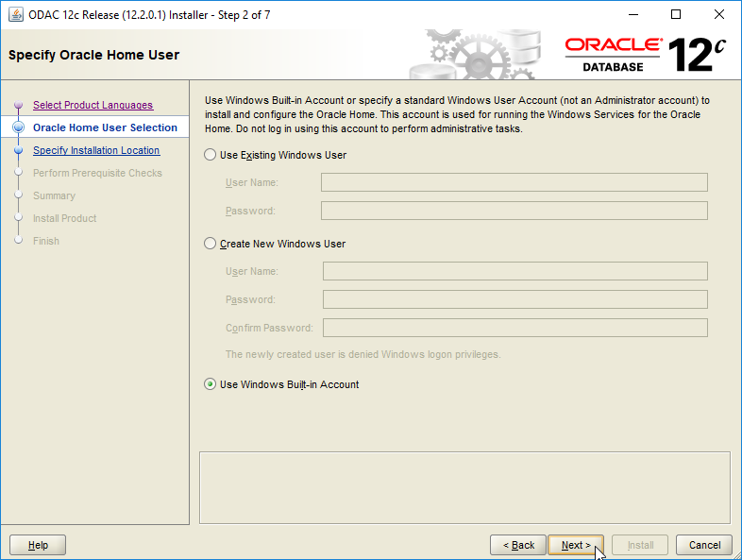Image resolution: width=742 pixels, height=560 pixels.
Task: Click the Select Product Languages step bullet
Action: [19, 105]
